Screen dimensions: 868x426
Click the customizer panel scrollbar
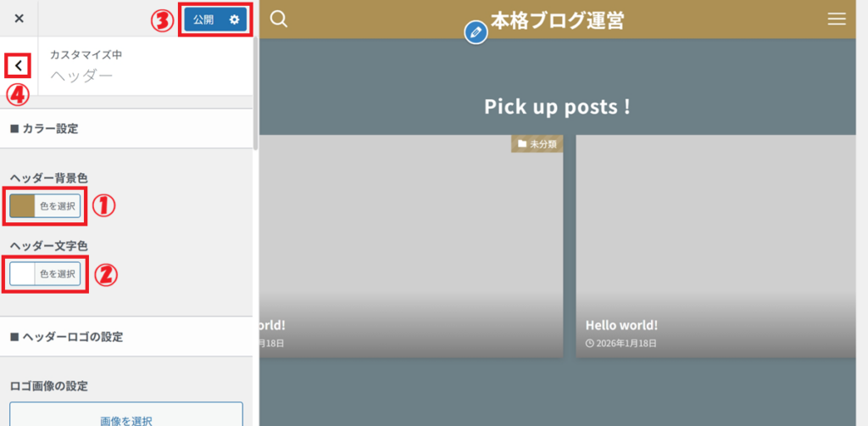pyautogui.click(x=255, y=85)
